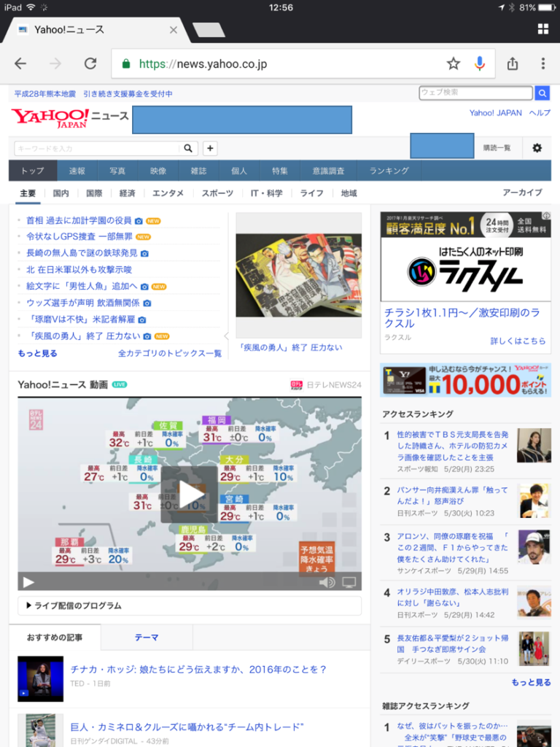Image resolution: width=560 pixels, height=747 pixels.
Task: Click 詳しくはこちら in the ラクスル ad
Action: [518, 341]
